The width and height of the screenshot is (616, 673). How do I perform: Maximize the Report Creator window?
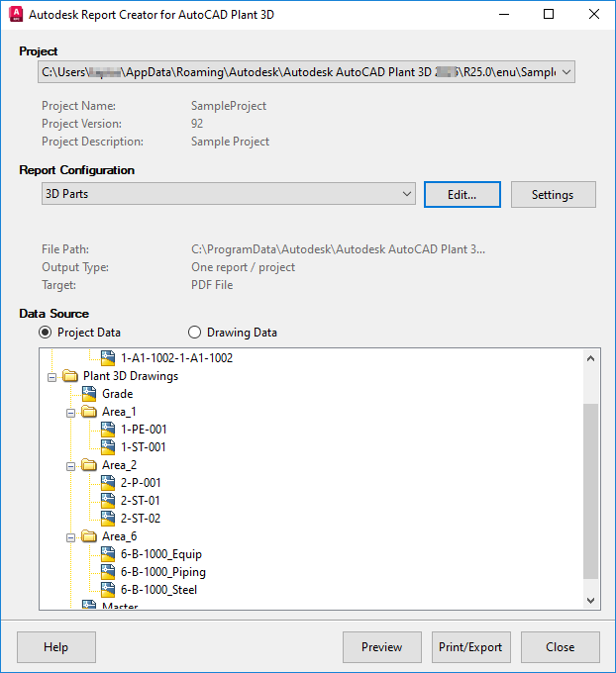549,14
